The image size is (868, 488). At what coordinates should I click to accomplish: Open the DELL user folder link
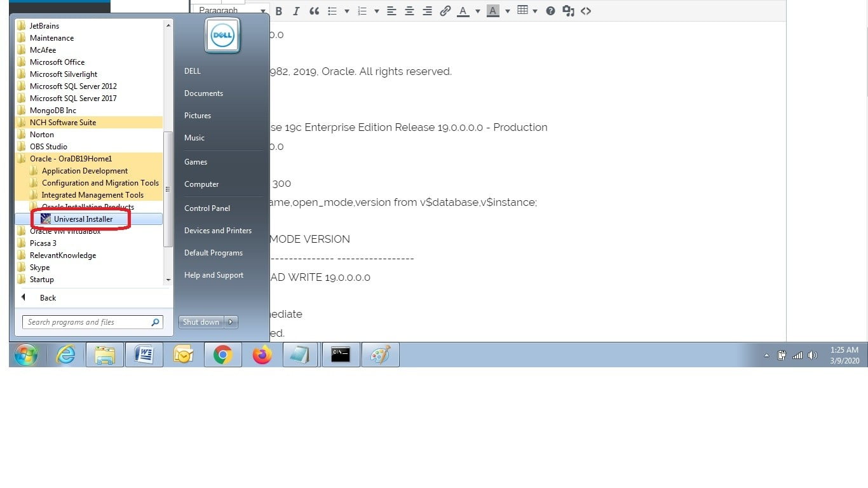point(193,71)
